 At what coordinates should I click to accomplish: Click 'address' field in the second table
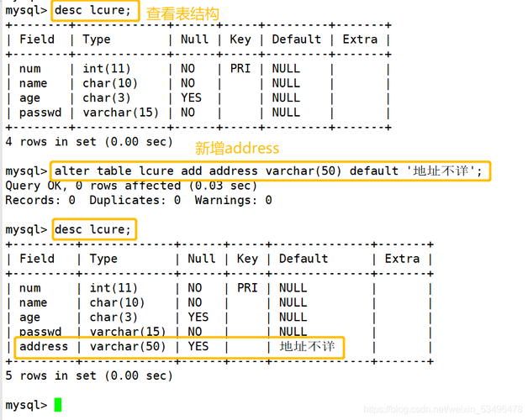[44, 346]
